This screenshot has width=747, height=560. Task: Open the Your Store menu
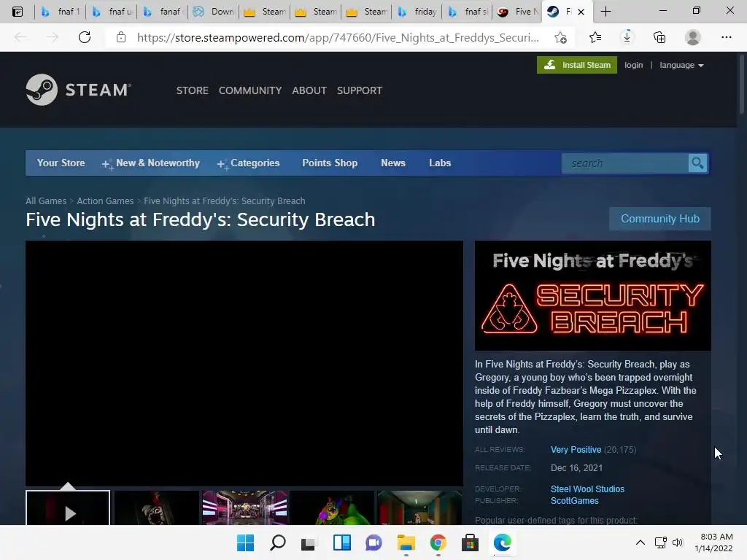[61, 163]
